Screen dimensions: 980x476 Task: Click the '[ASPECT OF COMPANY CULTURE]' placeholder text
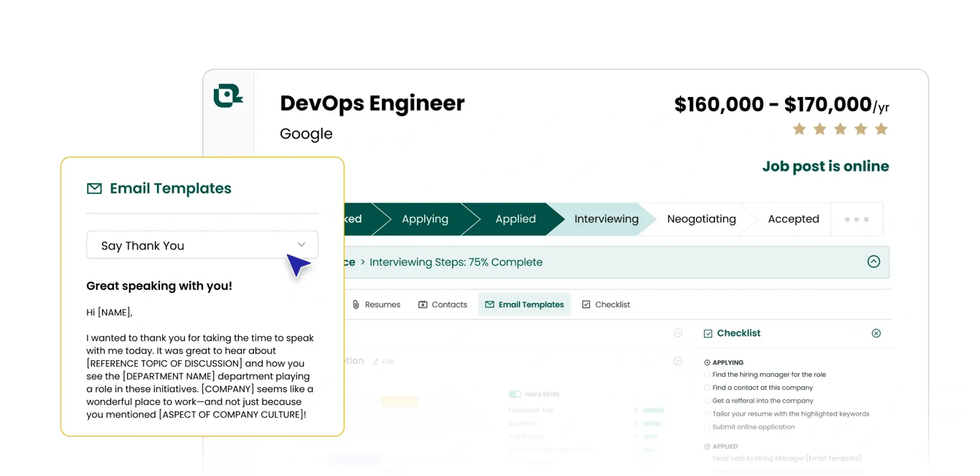pyautogui.click(x=232, y=414)
